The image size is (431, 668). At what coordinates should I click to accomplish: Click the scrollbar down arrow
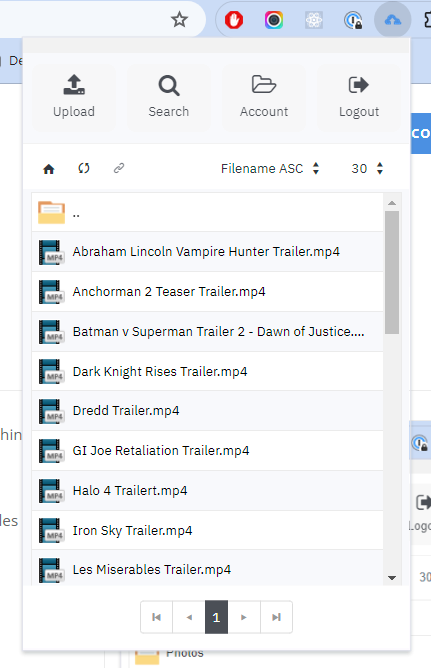point(392,578)
